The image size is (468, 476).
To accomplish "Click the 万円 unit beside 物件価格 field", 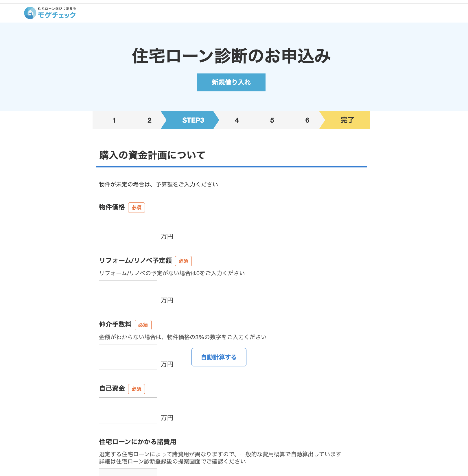I will click(x=167, y=237).
